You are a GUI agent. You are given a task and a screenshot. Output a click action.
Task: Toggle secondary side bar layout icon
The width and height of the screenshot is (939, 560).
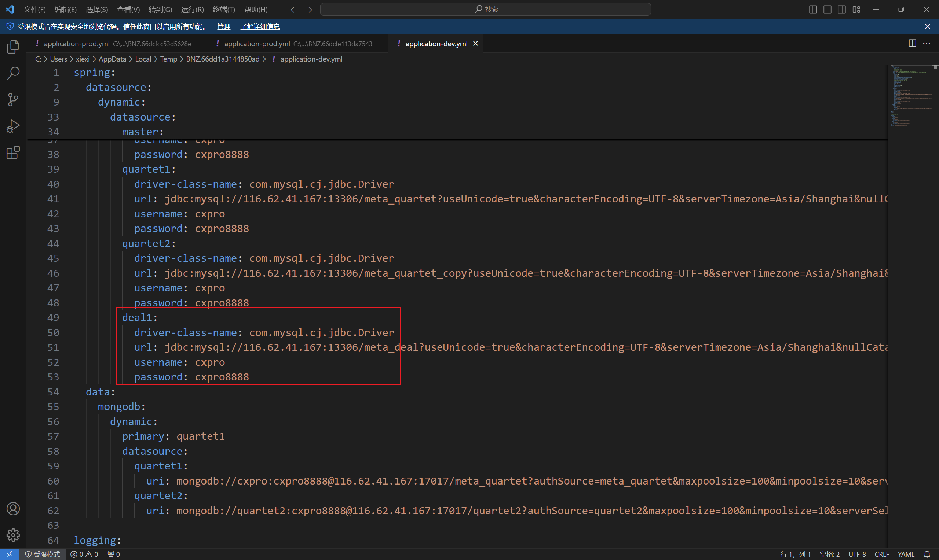841,10
